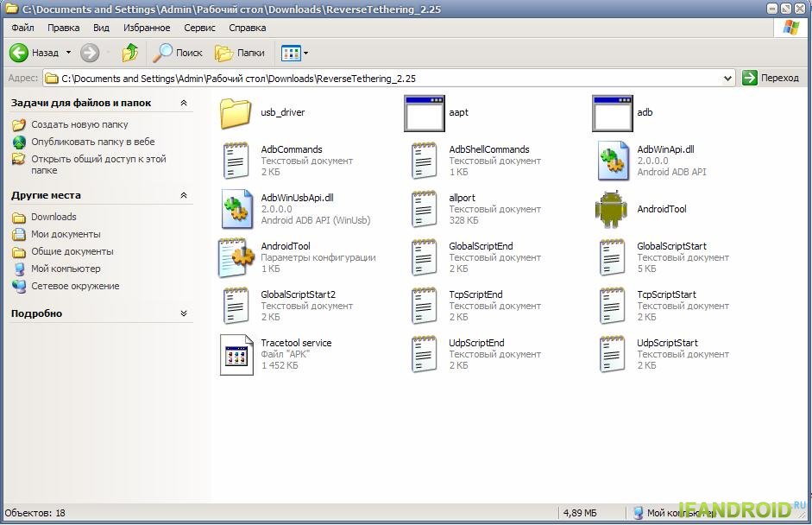Screen dimensions: 812x525
Task: Open the AndroidTool application with robot icon
Action: (x=611, y=209)
